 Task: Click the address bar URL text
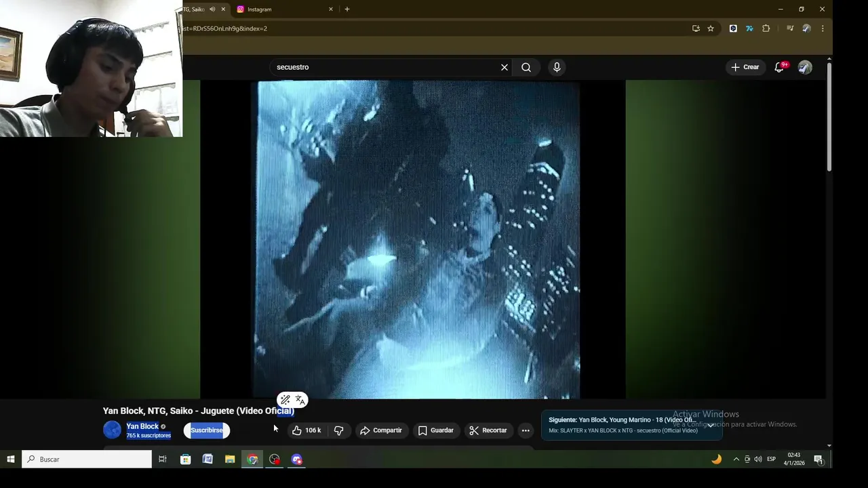click(225, 28)
